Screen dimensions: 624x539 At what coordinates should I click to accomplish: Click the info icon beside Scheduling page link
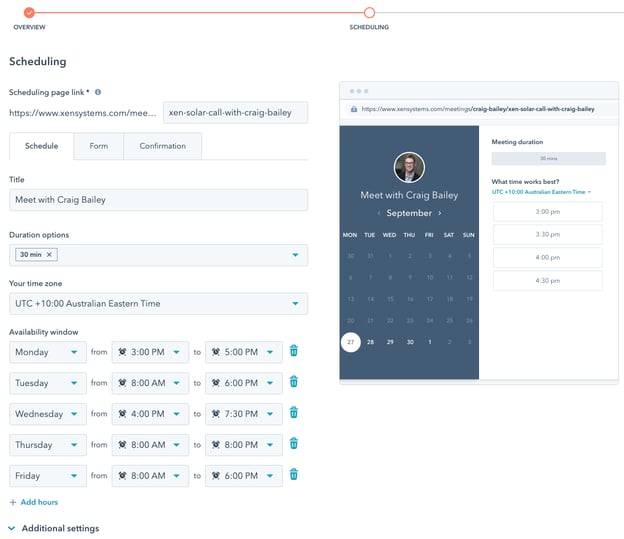[98, 92]
